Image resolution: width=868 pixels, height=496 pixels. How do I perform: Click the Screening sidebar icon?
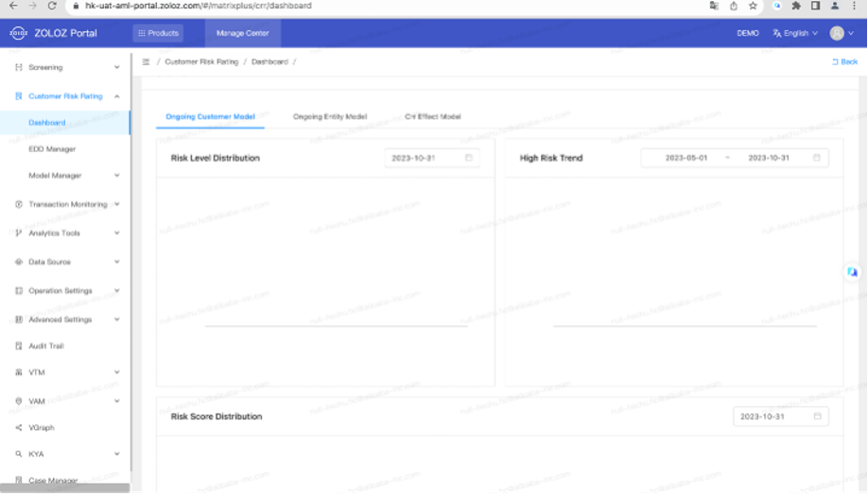coord(19,67)
